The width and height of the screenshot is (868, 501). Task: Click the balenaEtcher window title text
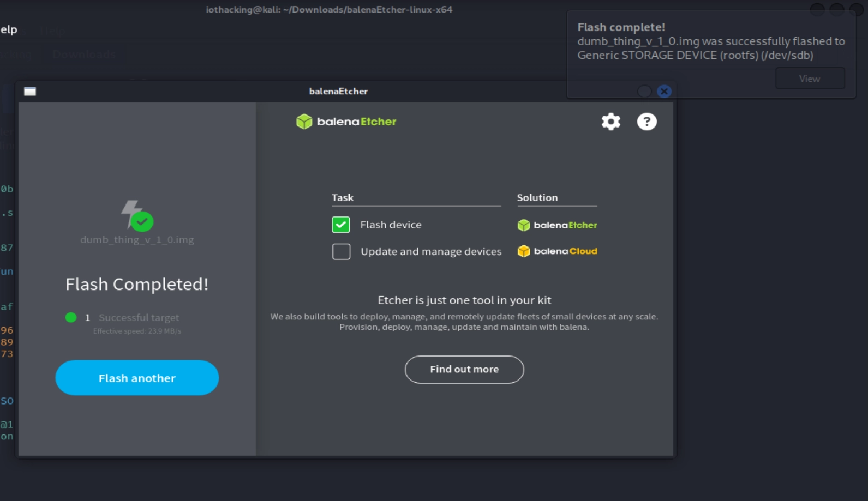point(338,91)
